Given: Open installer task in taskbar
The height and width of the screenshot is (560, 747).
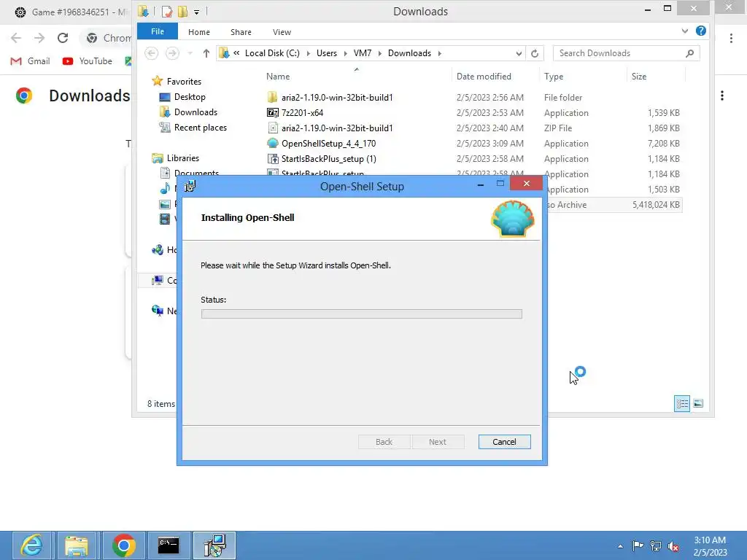Looking at the screenshot, I should click(214, 545).
